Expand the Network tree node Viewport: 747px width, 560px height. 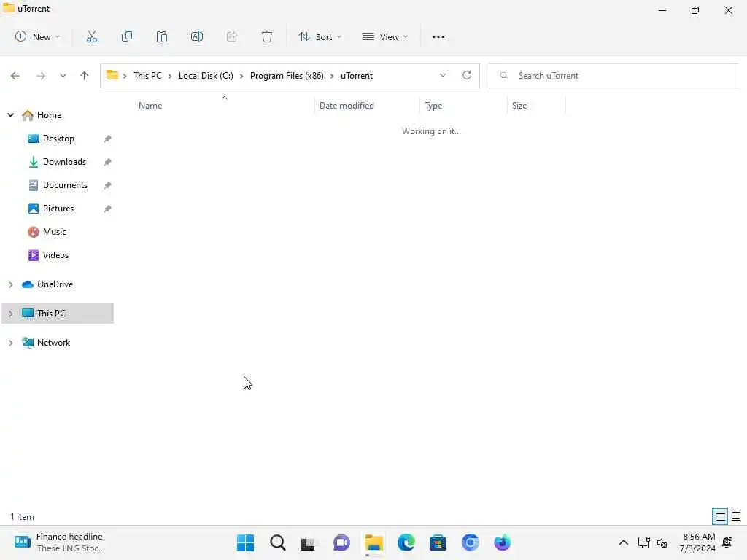tap(10, 343)
